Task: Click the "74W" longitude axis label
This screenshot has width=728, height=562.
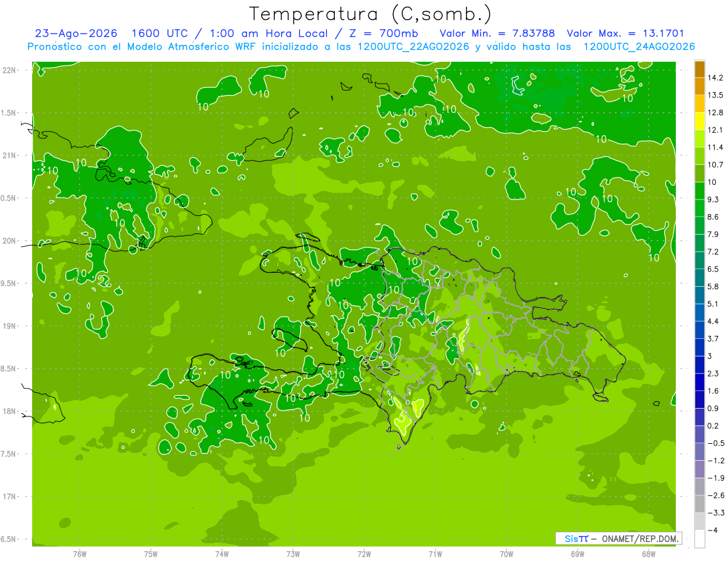Action: coord(222,554)
